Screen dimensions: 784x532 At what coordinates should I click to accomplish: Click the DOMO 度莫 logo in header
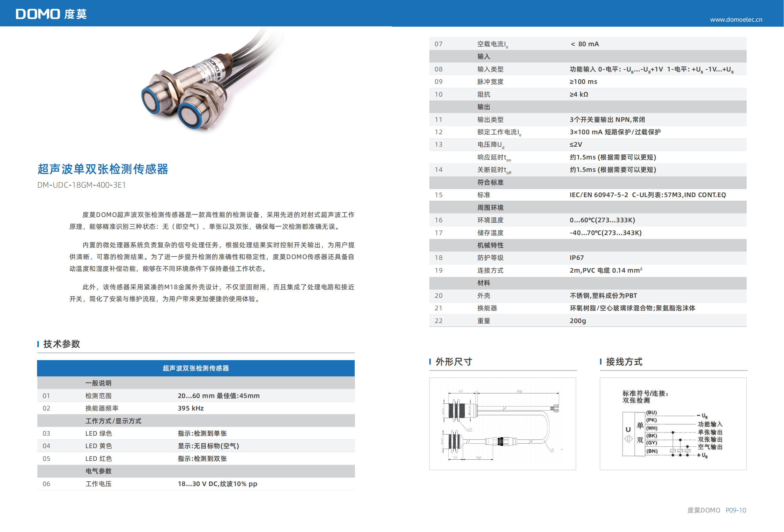pyautogui.click(x=51, y=14)
